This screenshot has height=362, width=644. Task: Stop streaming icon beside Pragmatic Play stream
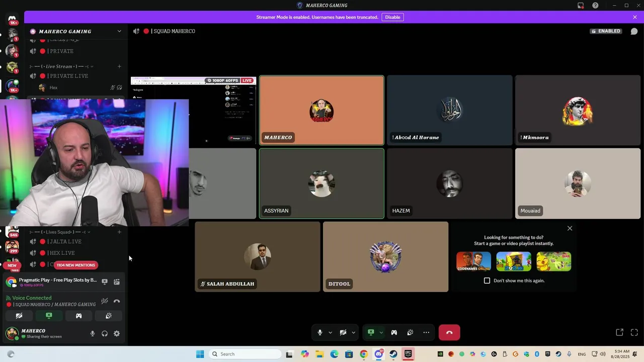[x=105, y=282]
